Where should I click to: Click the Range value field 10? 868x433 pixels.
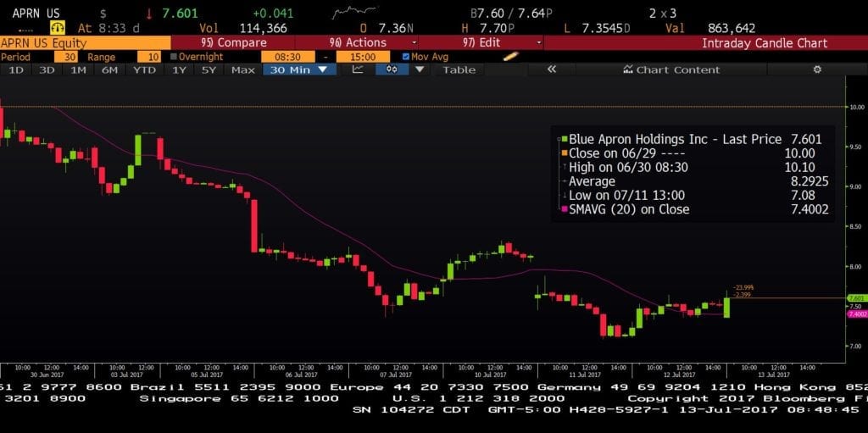click(x=148, y=57)
